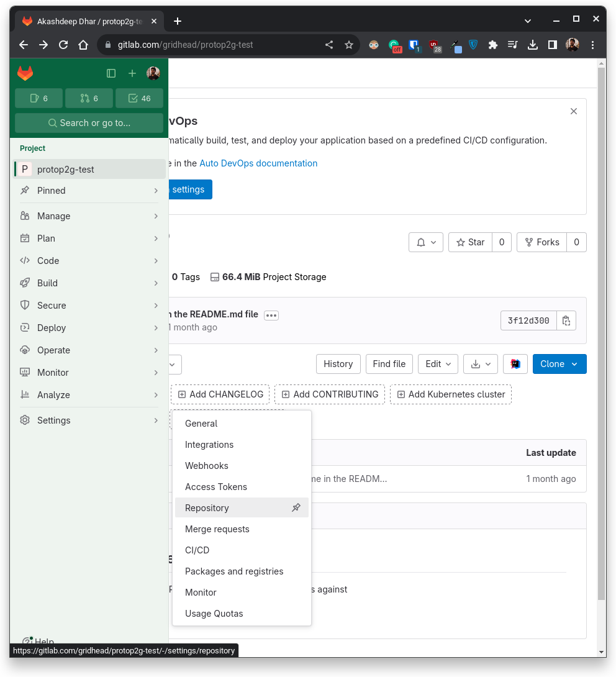Expand the Secure menu

(90, 306)
